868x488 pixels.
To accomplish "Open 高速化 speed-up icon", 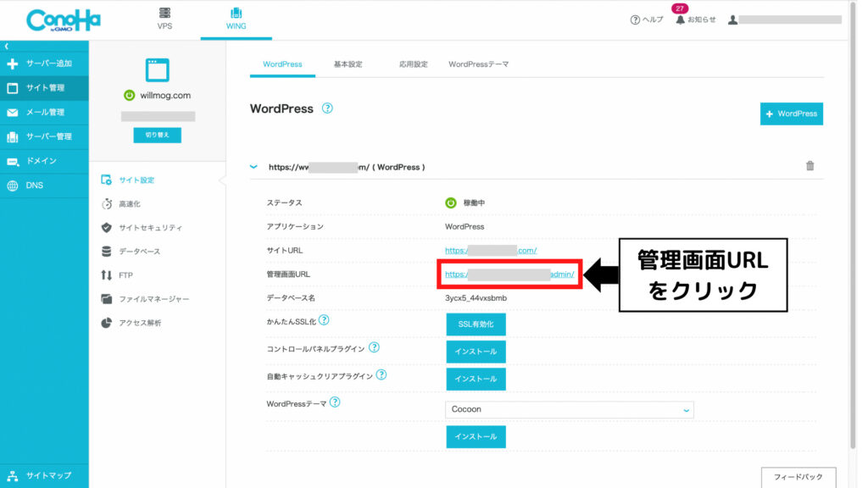I will coord(107,204).
